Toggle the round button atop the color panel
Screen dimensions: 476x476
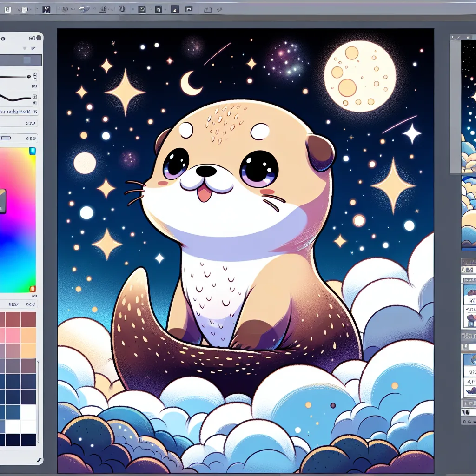click(39, 38)
